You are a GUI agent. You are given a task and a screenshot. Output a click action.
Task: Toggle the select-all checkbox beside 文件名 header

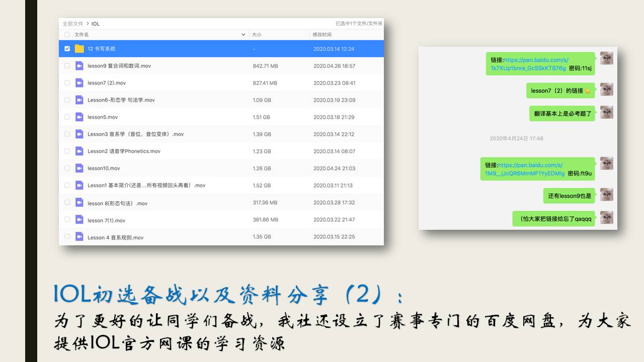click(x=67, y=35)
